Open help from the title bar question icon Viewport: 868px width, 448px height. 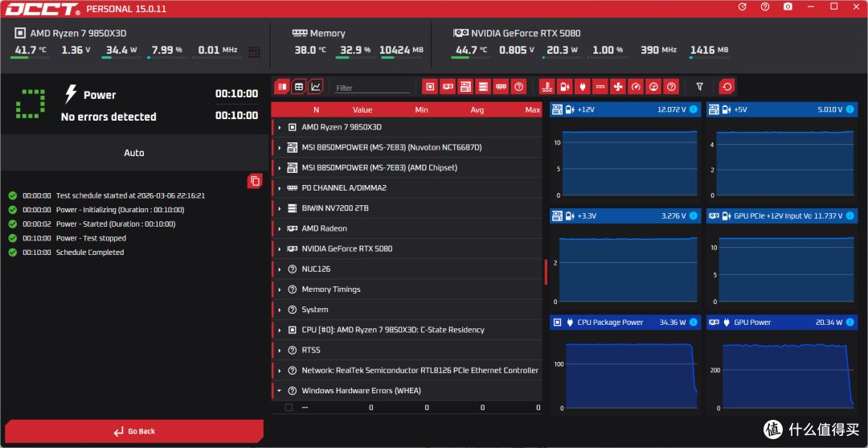(765, 6)
